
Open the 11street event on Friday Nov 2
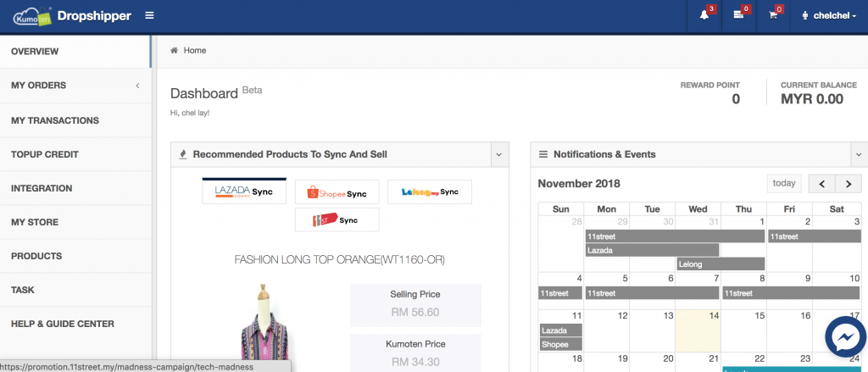(815, 236)
